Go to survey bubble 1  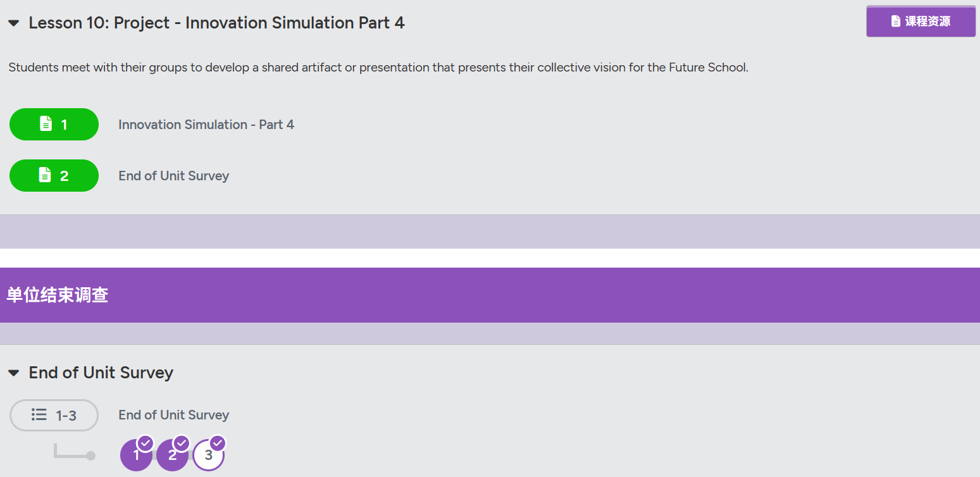coord(136,455)
